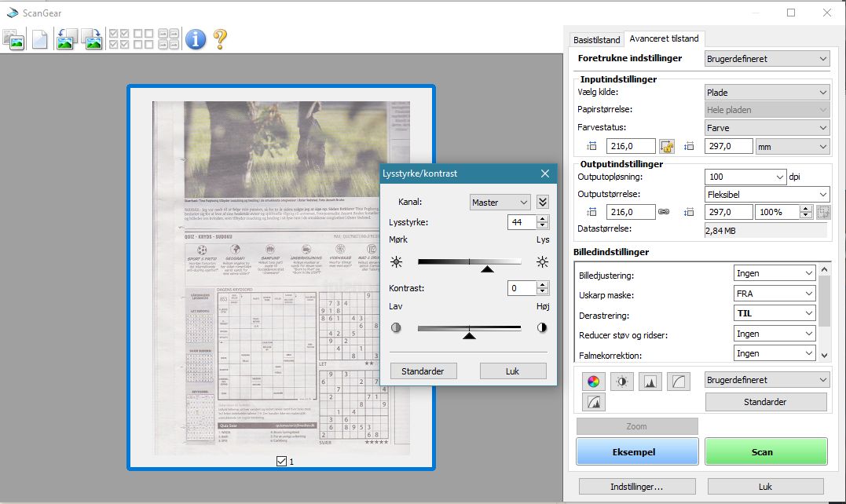Toggle the aspect ratio lock icon
The width and height of the screenshot is (846, 504).
pyautogui.click(x=668, y=146)
